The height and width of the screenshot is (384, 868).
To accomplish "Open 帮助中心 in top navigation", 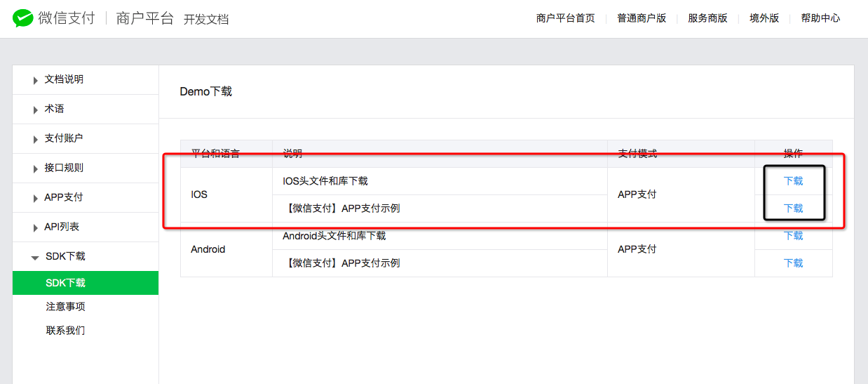I will point(820,18).
